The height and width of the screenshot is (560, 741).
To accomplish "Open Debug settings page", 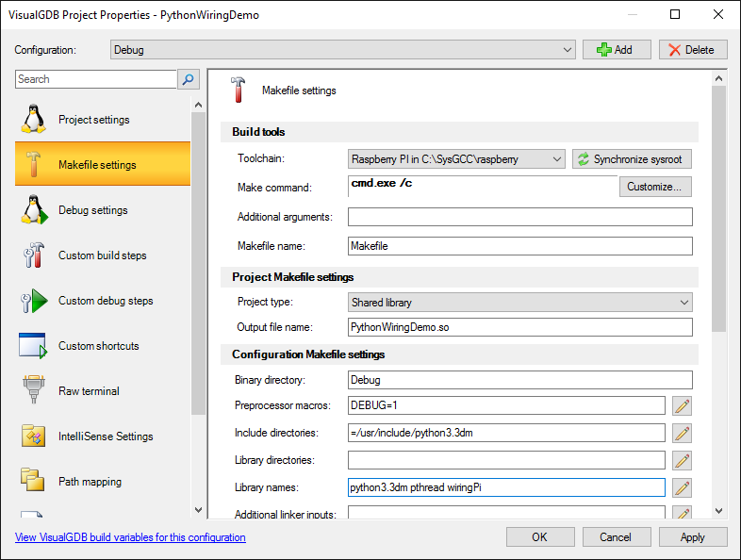I will pyautogui.click(x=103, y=210).
